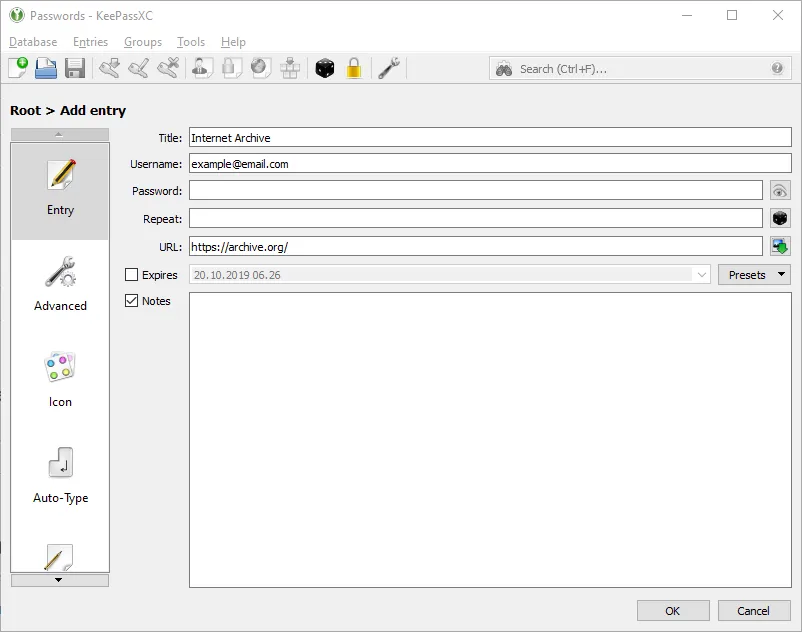
Task: Click the Title field containing Internet Archive
Action: tap(490, 137)
